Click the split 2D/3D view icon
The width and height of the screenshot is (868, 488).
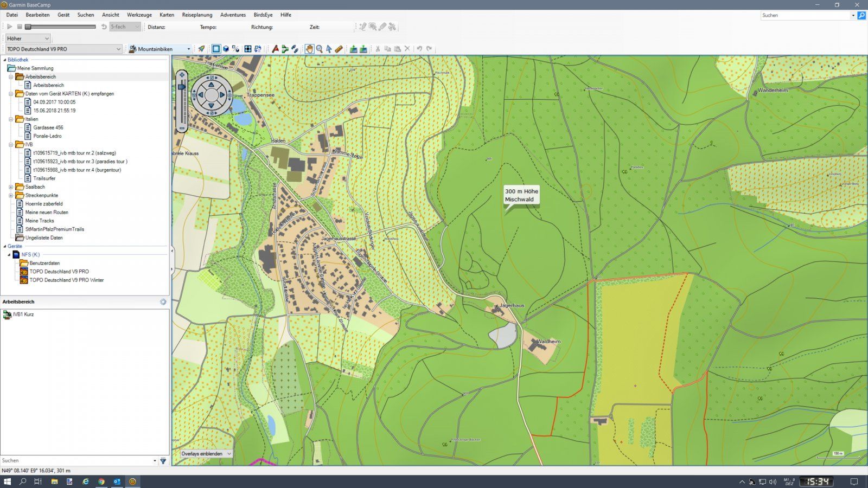point(235,49)
